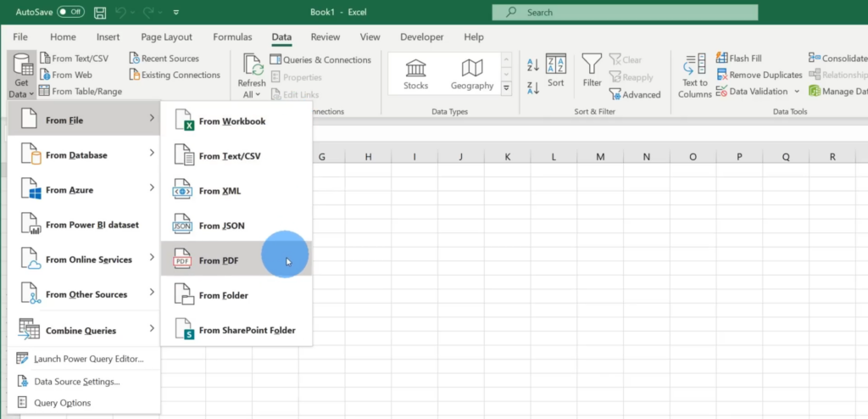868x419 pixels.
Task: Switch to the Insert tab
Action: (x=108, y=37)
